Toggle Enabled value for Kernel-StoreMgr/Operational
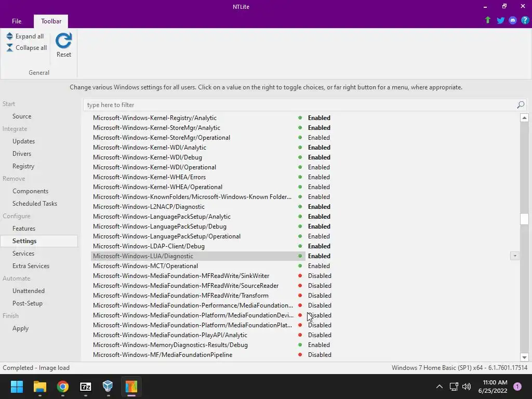 [318, 137]
